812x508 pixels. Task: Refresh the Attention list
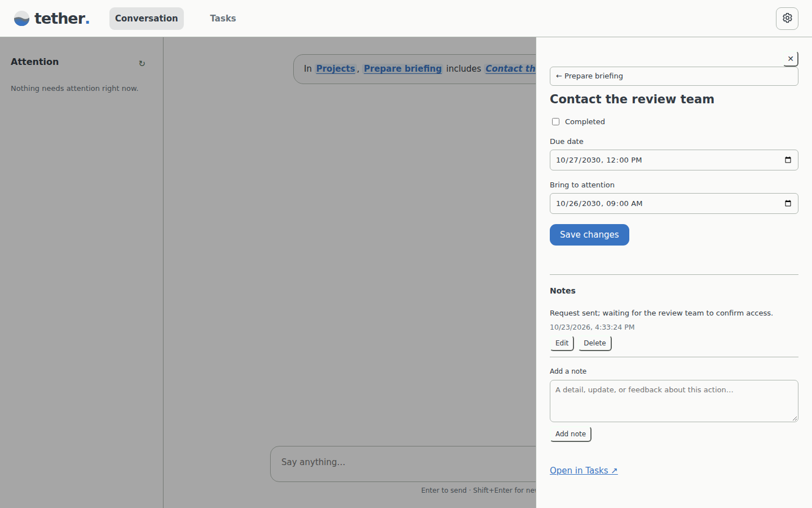142,64
